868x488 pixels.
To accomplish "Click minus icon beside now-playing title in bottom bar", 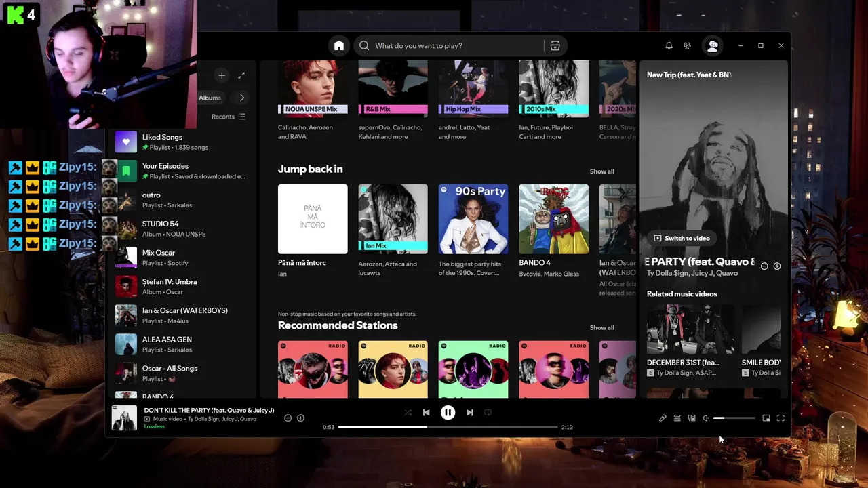I will [288, 418].
